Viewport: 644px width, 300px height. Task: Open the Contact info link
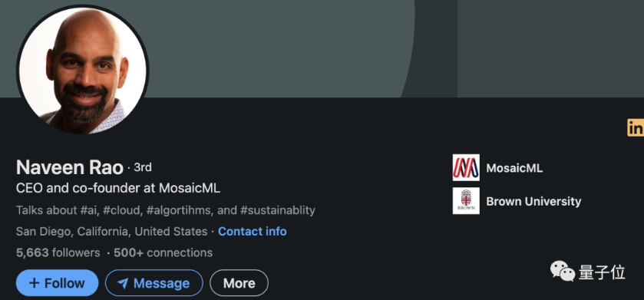click(x=253, y=232)
